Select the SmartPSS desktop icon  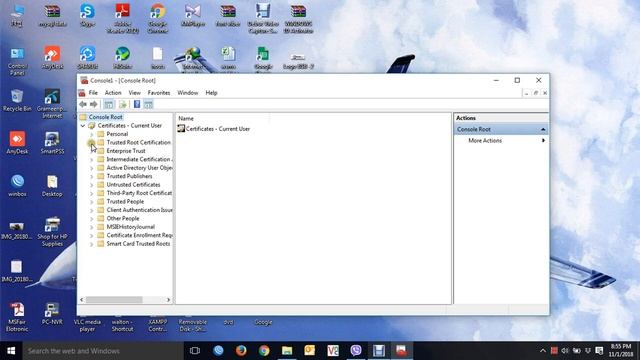(x=52, y=143)
